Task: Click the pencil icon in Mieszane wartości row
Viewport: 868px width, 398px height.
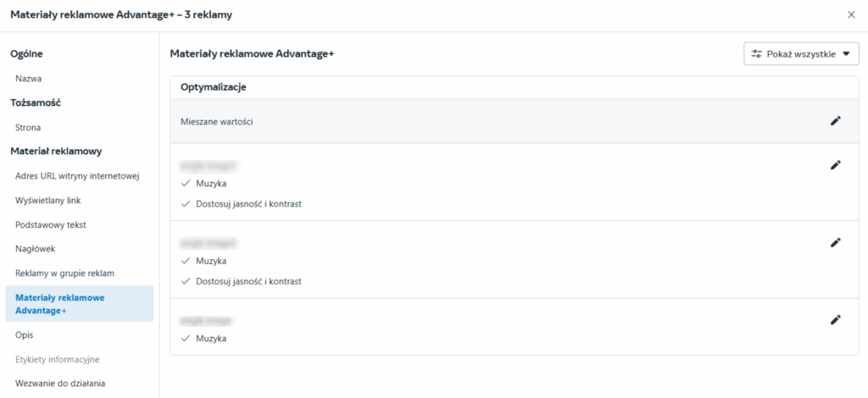Action: click(x=835, y=121)
